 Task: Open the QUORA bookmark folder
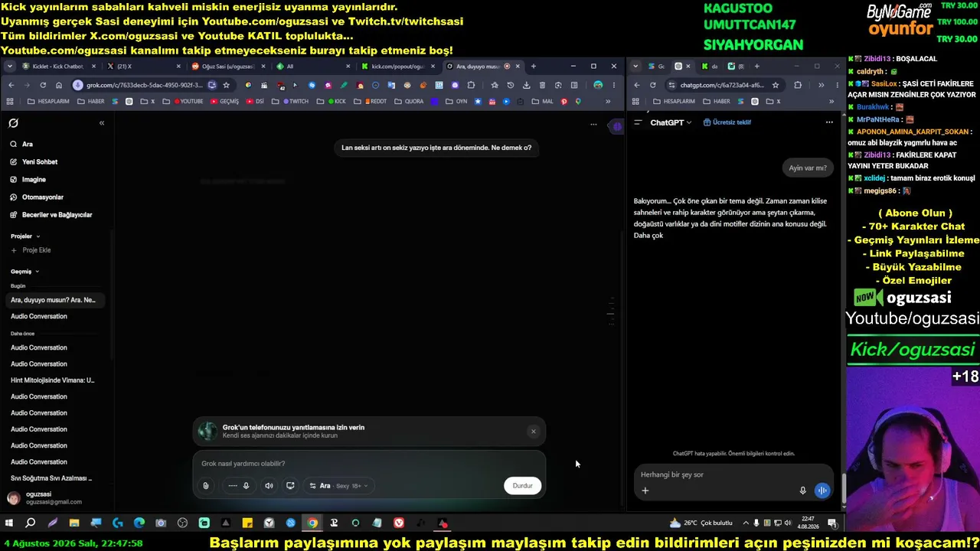pos(410,101)
